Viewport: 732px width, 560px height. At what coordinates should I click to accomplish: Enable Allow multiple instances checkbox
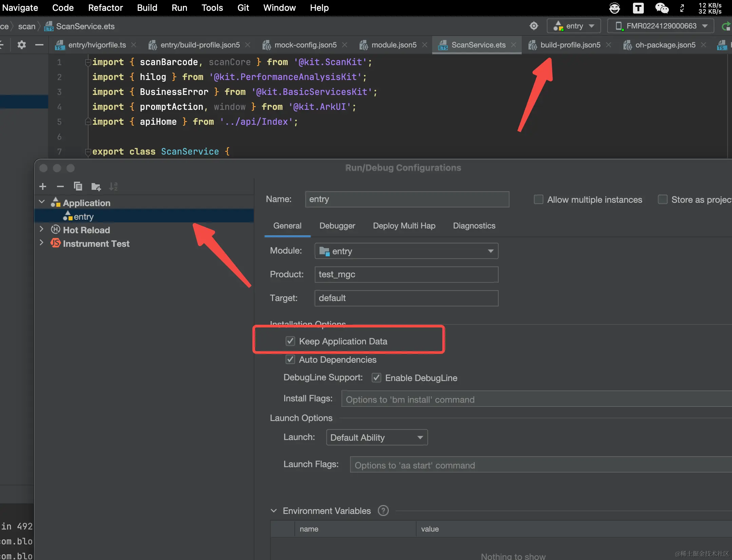click(539, 199)
